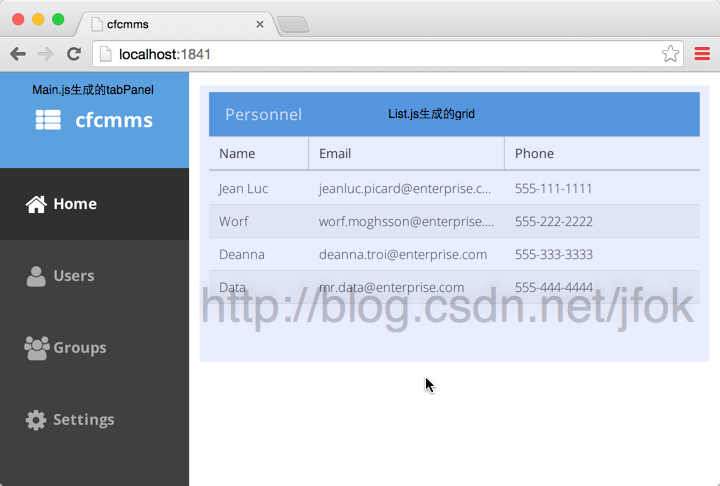The image size is (720, 486).
Task: Open a new browser tab
Action: coord(293,24)
